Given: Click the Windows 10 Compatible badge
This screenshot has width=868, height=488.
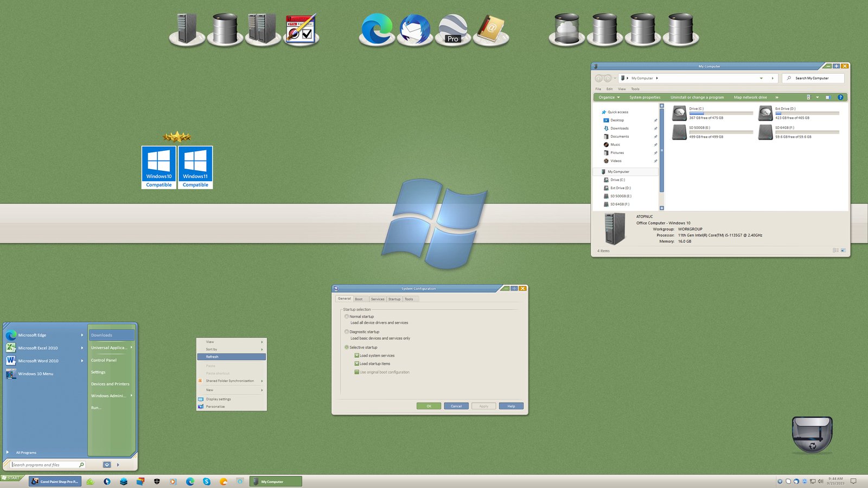Looking at the screenshot, I should pos(159,168).
